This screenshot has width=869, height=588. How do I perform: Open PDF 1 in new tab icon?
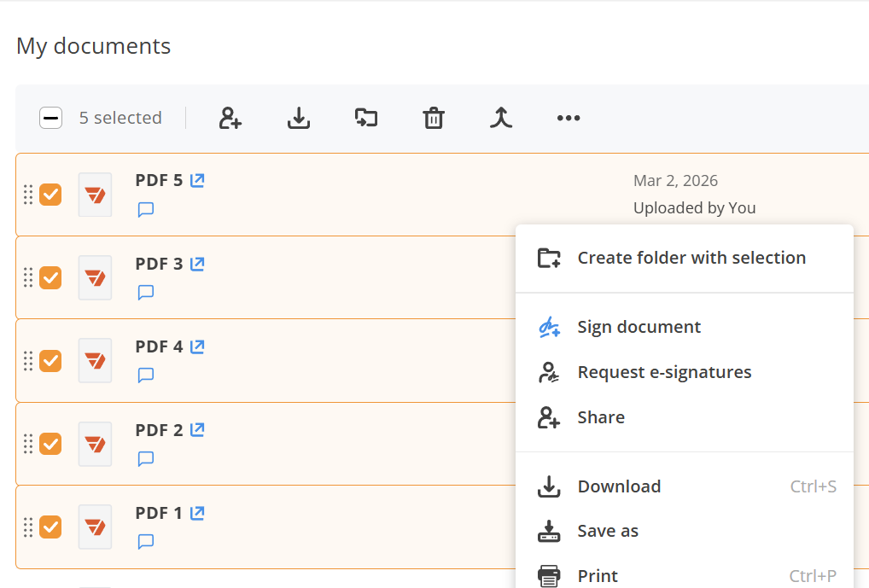tap(197, 513)
